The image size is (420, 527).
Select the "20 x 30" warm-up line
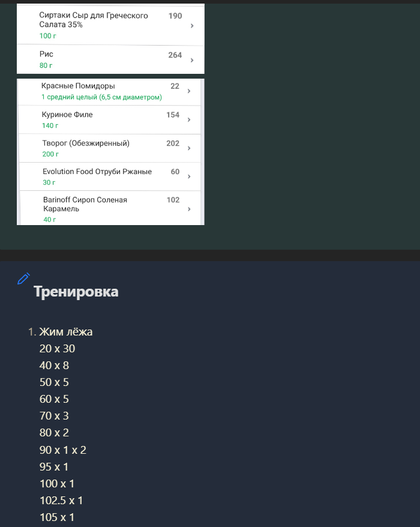57,349
